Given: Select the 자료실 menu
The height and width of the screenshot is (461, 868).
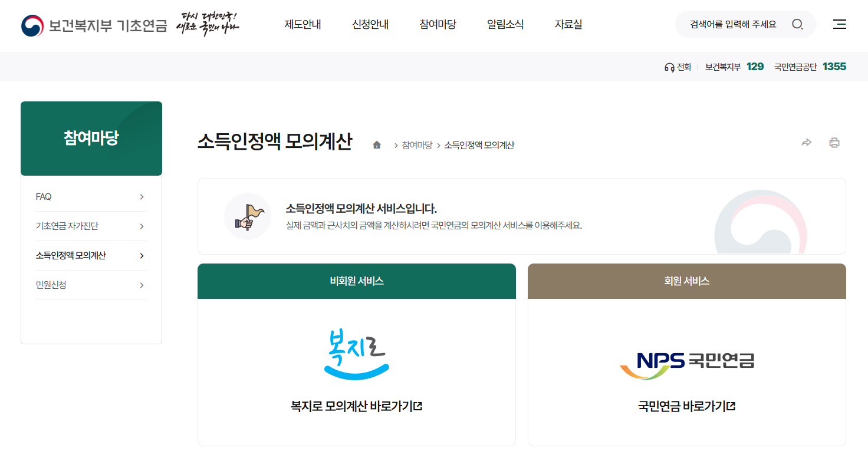Looking at the screenshot, I should point(568,25).
